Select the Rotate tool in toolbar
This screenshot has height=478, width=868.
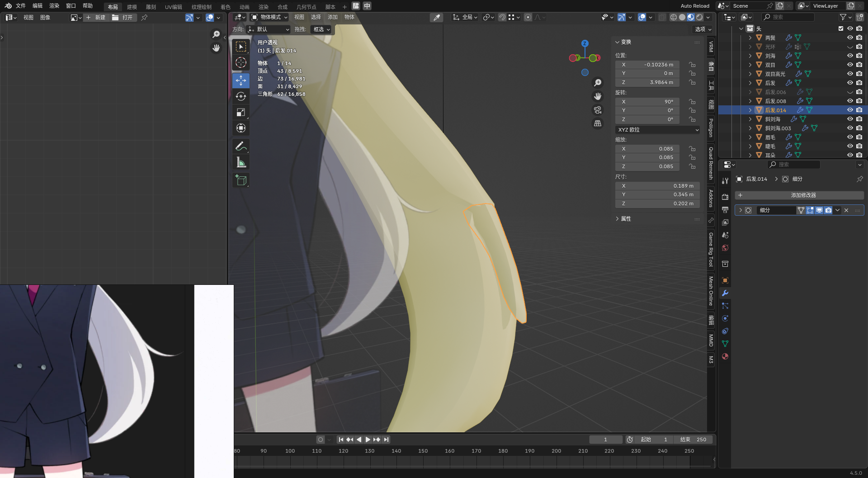click(241, 96)
